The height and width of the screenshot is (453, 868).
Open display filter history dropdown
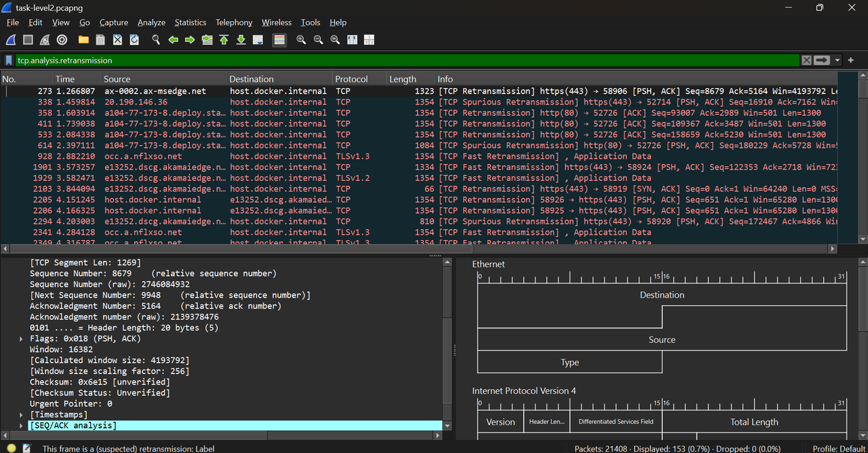click(837, 60)
